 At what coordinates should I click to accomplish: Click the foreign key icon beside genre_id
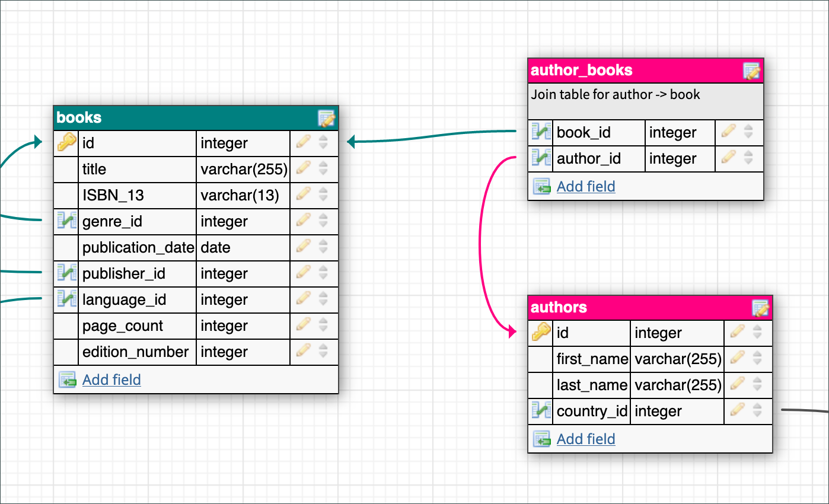click(x=67, y=221)
